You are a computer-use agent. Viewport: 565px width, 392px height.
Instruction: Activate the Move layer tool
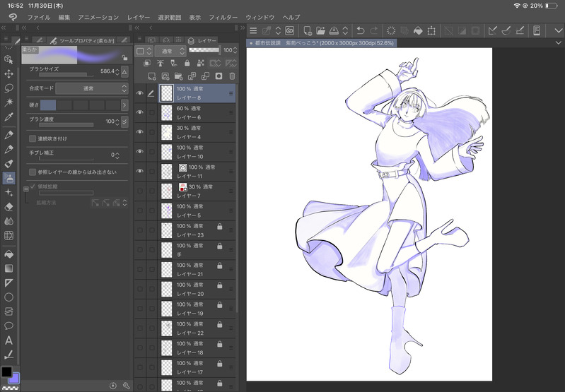pos(9,73)
